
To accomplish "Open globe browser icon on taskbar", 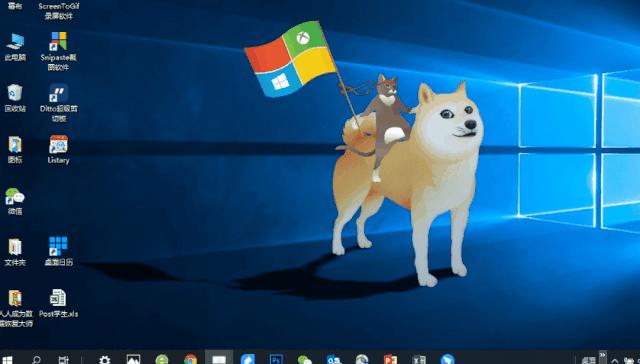I will click(x=362, y=359).
